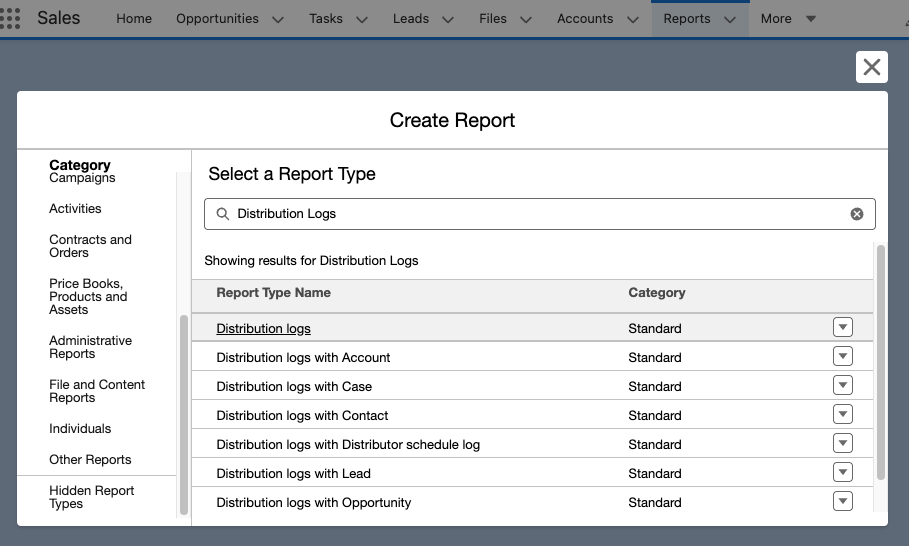909x546 pixels.
Task: Clear the Distribution Logs search text
Action: click(856, 214)
